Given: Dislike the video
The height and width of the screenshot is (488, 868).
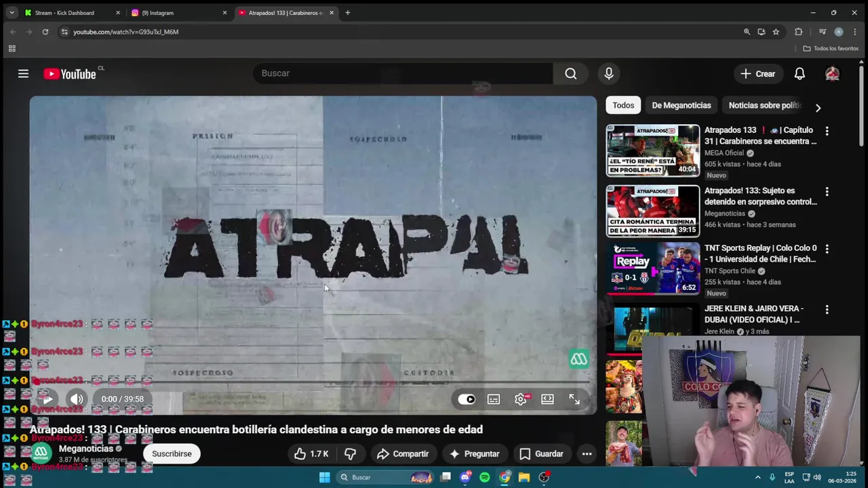Looking at the screenshot, I should [351, 453].
